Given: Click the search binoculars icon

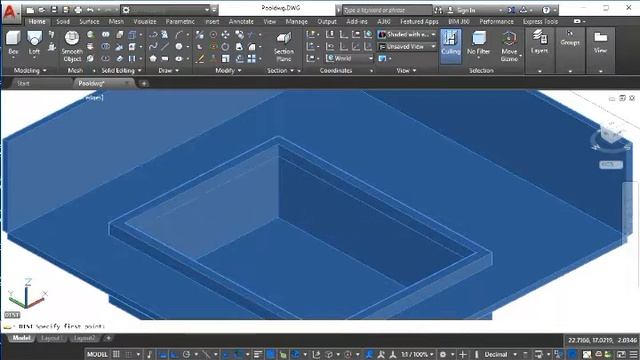Looking at the screenshot, I should (x=438, y=10).
